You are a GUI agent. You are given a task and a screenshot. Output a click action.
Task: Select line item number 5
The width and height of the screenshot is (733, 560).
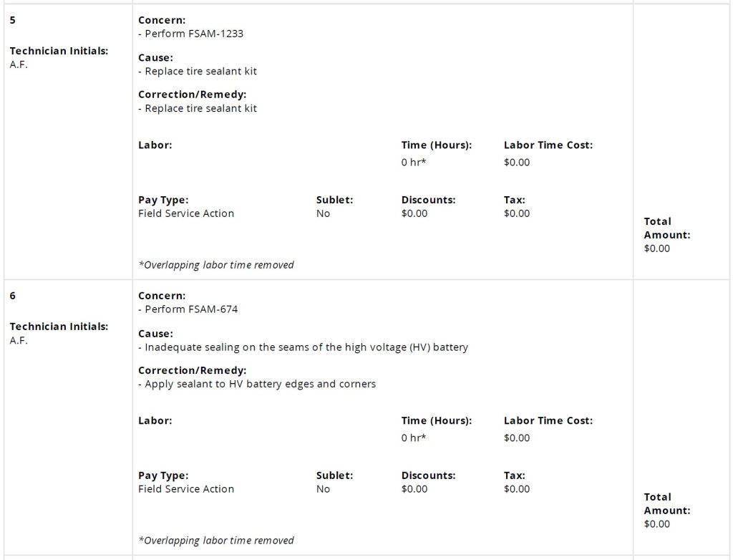[13, 20]
